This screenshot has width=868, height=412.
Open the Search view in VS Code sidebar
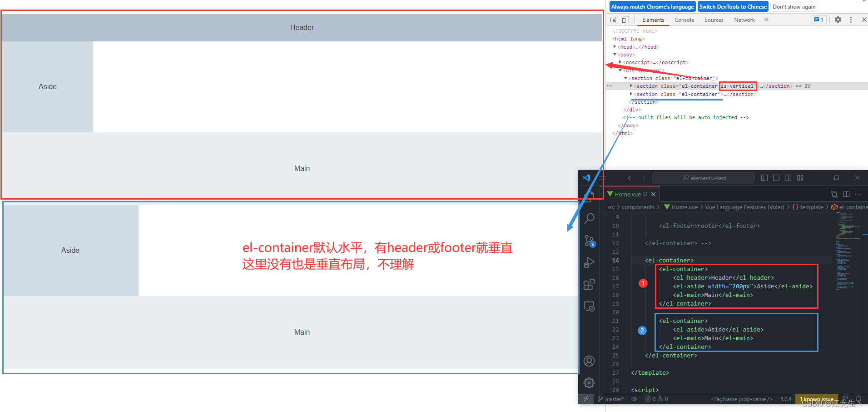[x=589, y=218]
